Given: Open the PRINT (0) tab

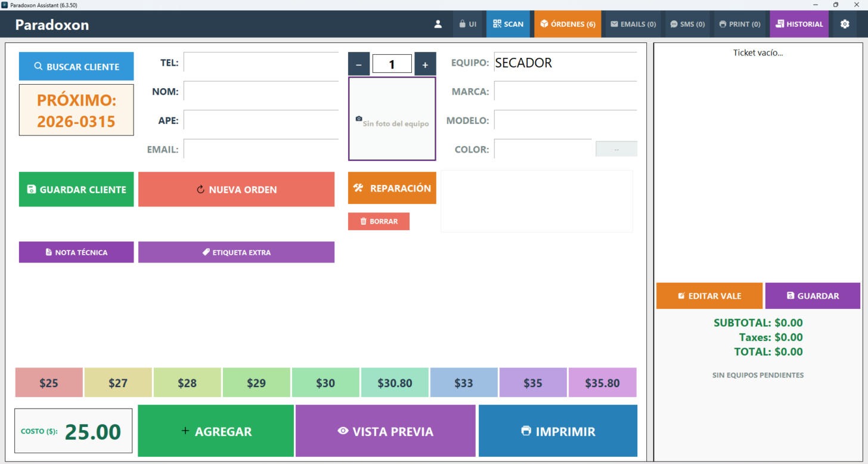Looking at the screenshot, I should click(x=740, y=24).
